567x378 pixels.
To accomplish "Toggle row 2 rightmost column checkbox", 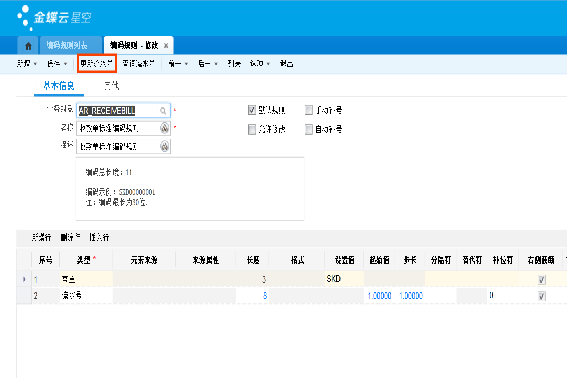I will [x=541, y=296].
